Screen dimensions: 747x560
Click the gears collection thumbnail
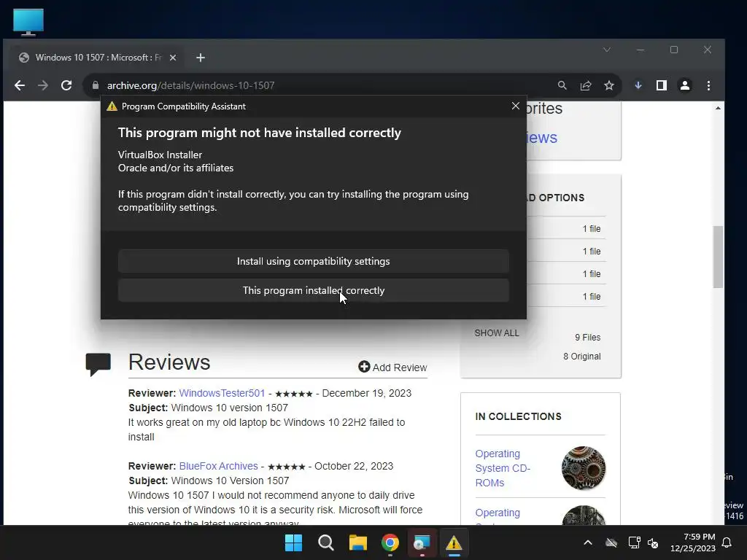pos(583,468)
